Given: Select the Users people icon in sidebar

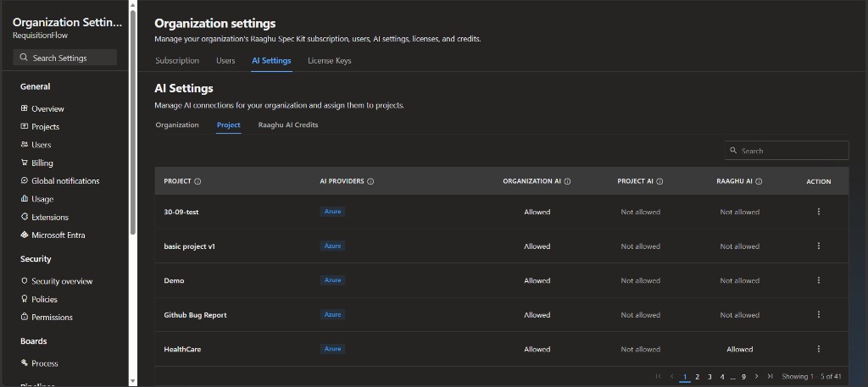Looking at the screenshot, I should [25, 144].
